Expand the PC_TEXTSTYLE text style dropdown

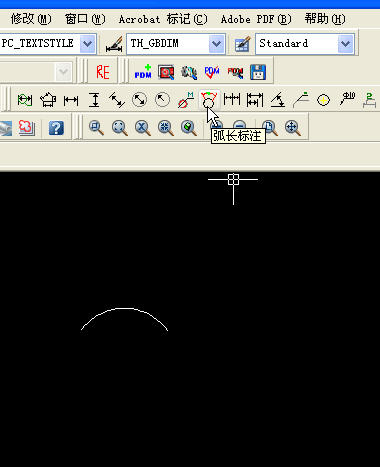point(88,44)
